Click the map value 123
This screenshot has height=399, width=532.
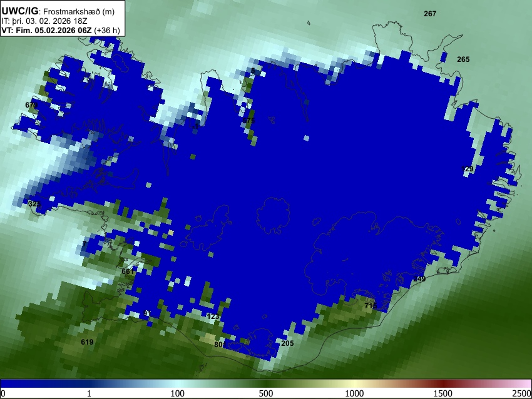[213, 316]
